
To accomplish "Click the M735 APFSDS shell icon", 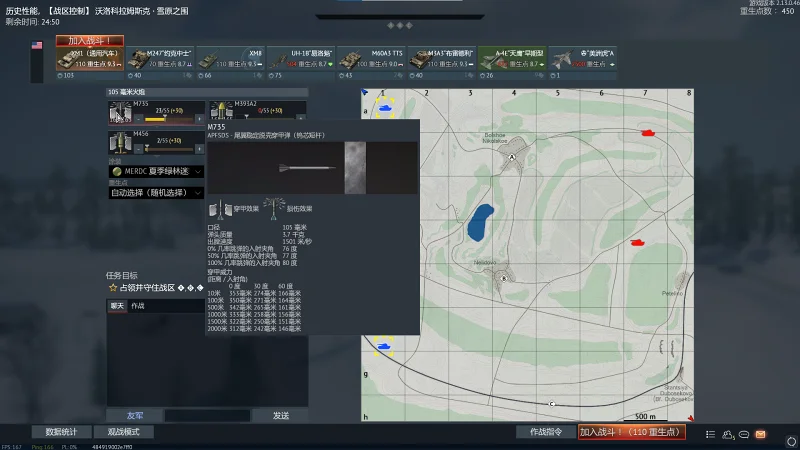I will pyautogui.click(x=120, y=112).
